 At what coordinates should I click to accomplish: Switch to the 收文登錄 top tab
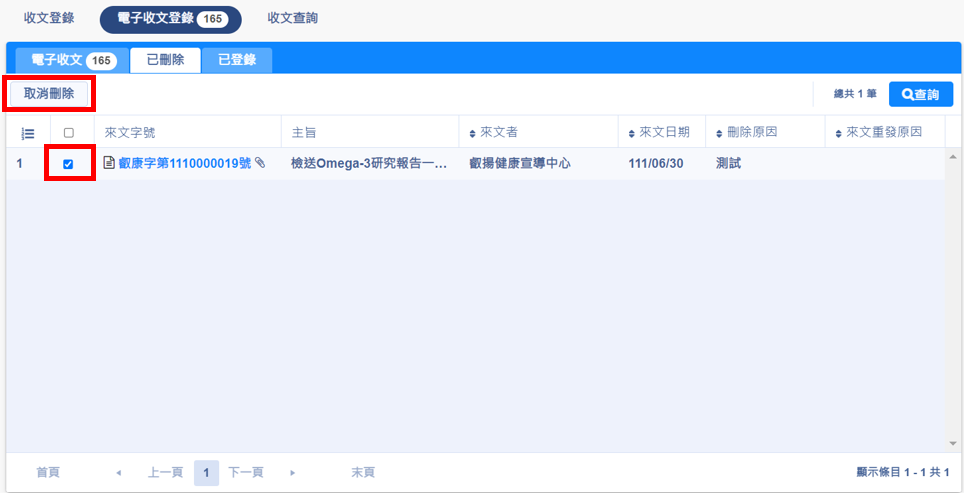point(49,18)
